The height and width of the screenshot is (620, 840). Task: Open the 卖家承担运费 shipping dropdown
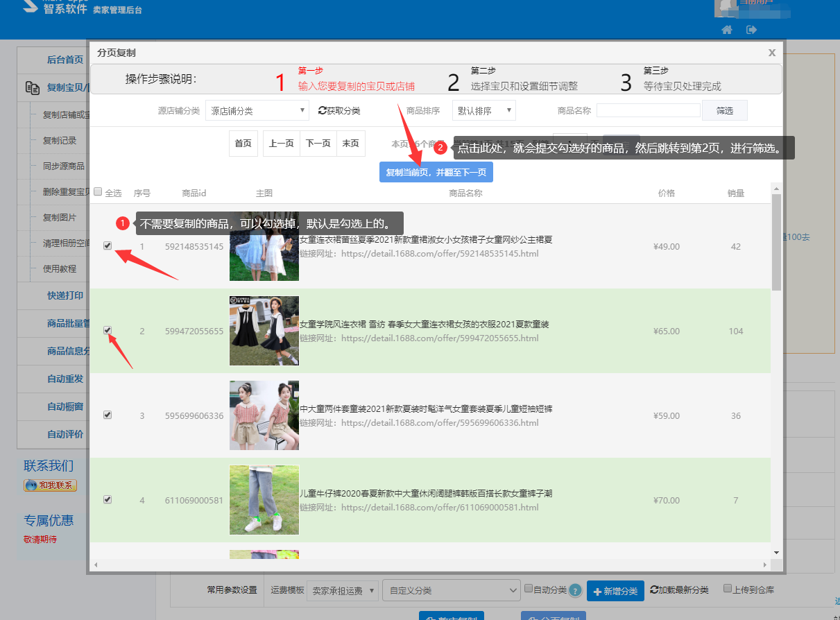point(342,590)
